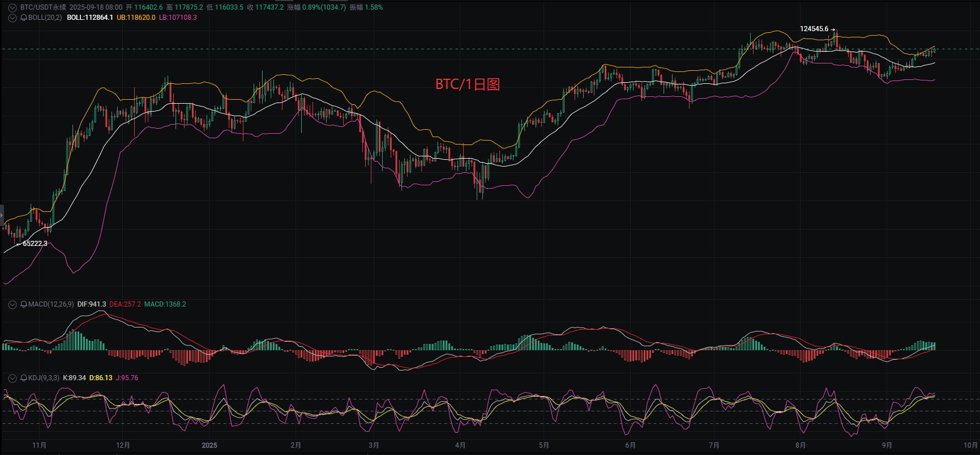Click the BOLL:112864.1 middle band value
The height and width of the screenshot is (455, 980).
(89, 18)
